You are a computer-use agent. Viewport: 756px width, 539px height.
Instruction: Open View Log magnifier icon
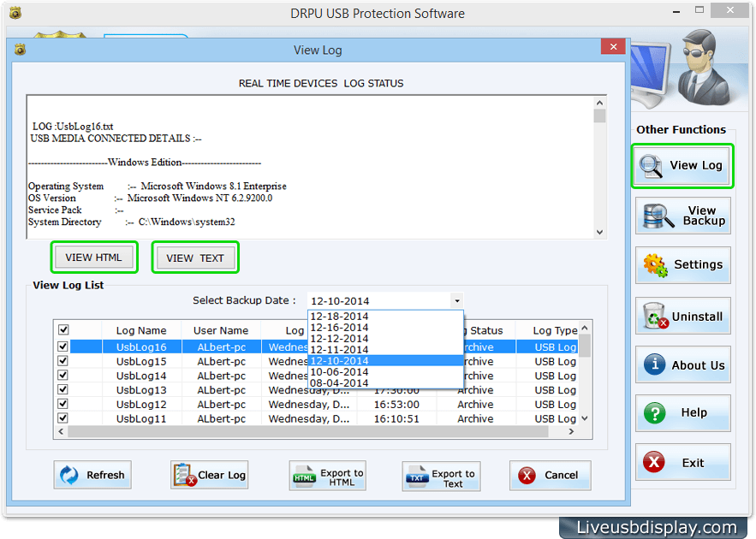[651, 166]
